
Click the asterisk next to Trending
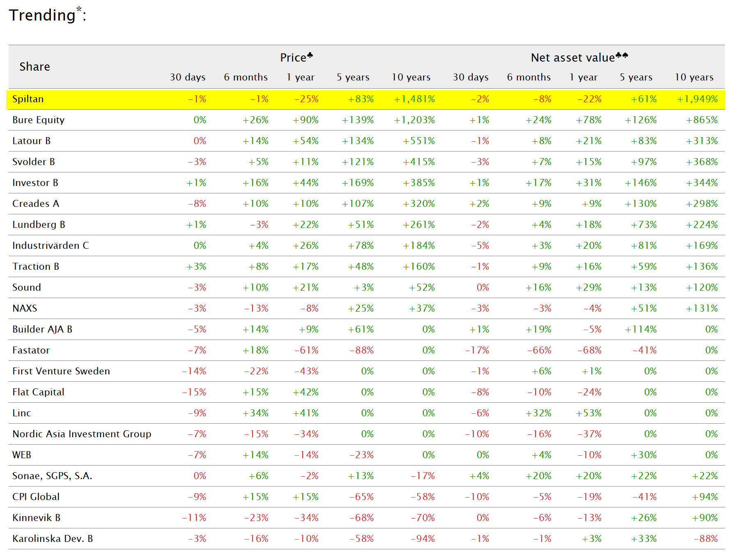pyautogui.click(x=79, y=9)
